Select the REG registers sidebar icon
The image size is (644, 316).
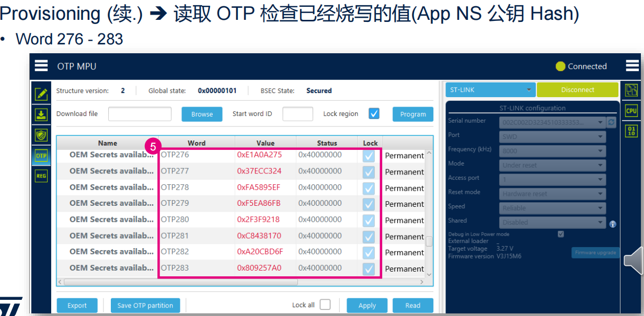(41, 176)
